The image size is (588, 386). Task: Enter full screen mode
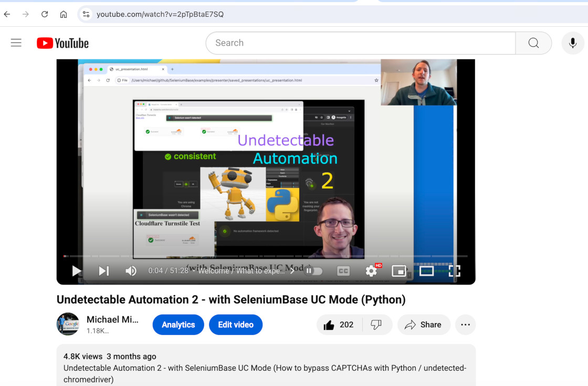coord(455,271)
